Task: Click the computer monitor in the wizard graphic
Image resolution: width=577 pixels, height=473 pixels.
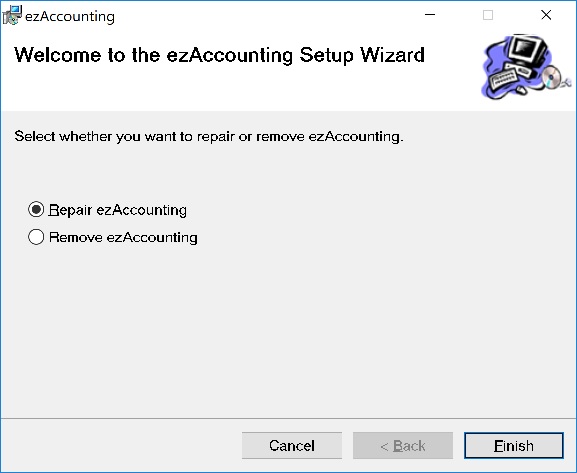Action: tap(527, 51)
